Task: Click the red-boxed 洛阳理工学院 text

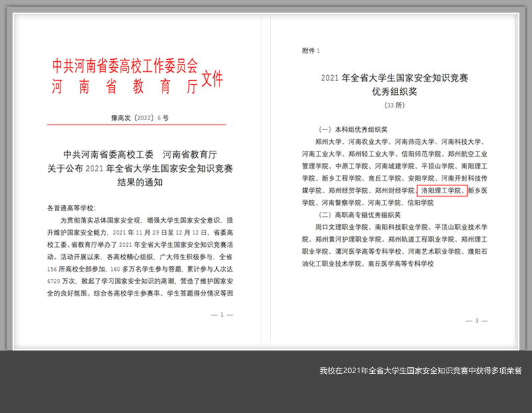Action: pyautogui.click(x=443, y=191)
